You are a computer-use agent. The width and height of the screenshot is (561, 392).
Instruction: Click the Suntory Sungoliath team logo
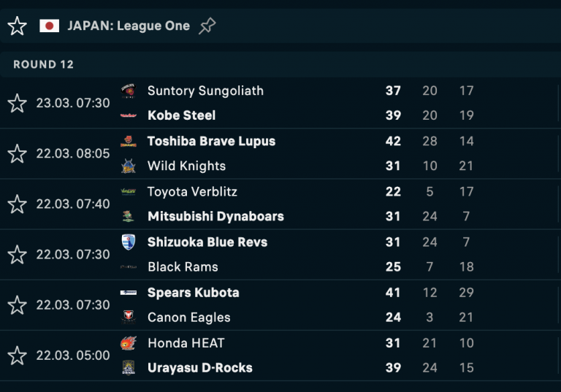coord(129,91)
